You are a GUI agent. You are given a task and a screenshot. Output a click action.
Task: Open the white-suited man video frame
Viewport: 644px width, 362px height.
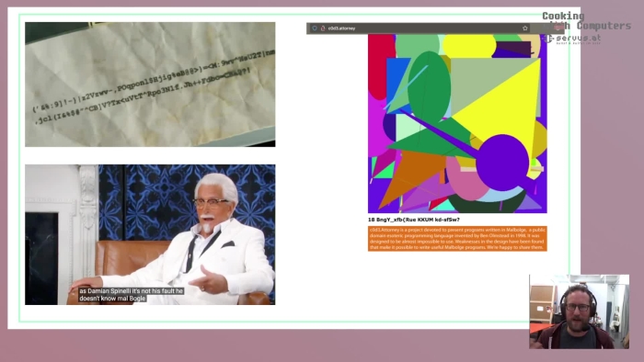click(x=150, y=234)
